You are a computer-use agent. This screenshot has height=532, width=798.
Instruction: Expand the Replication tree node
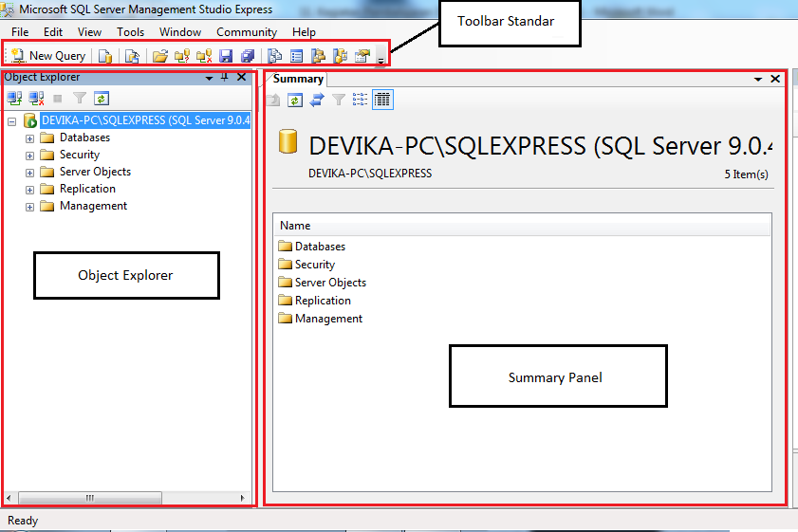pyautogui.click(x=29, y=190)
